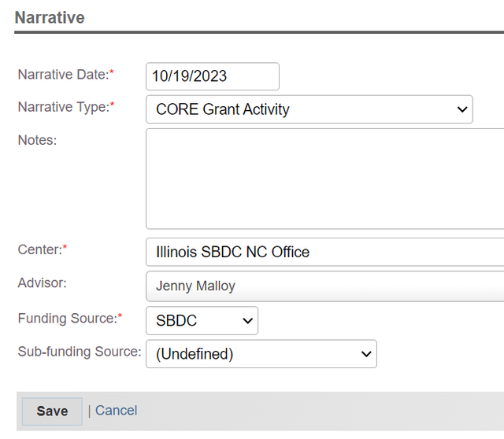Click the Center label text
Image resolution: width=504 pixels, height=439 pixels.
[43, 249]
